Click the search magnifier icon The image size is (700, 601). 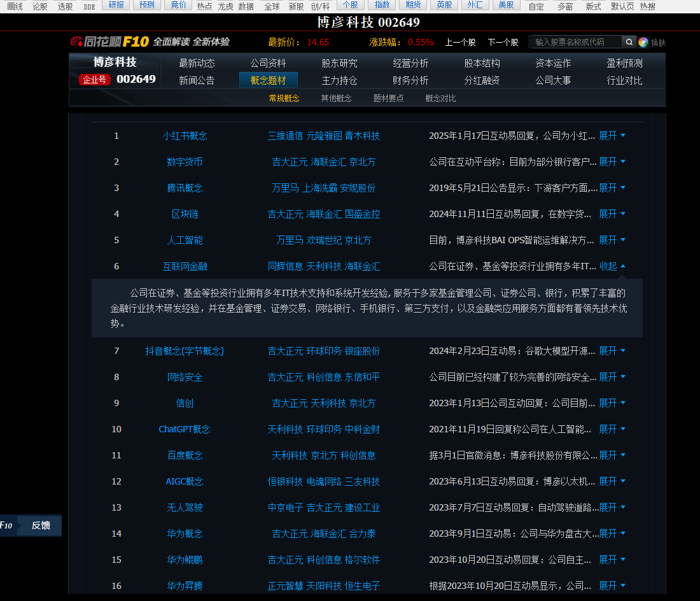click(629, 42)
